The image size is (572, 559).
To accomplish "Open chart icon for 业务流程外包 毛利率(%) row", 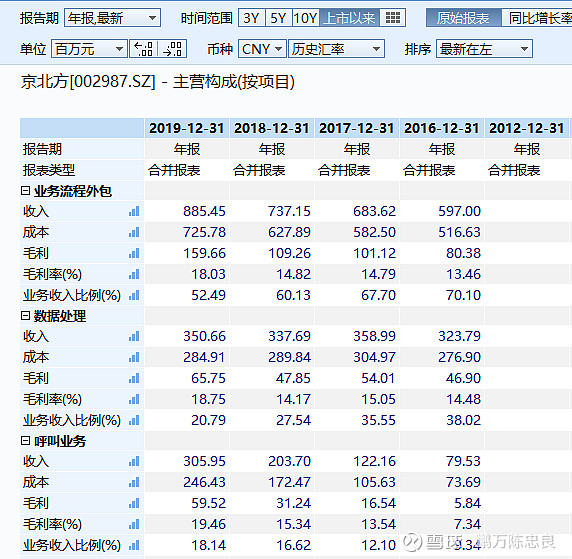I will click(x=134, y=274).
